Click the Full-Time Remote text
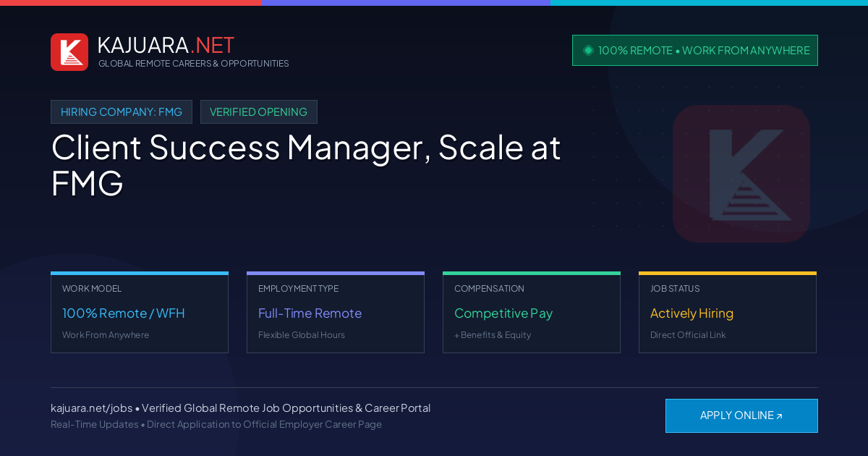Screen dimensions: 868x456 (310, 313)
